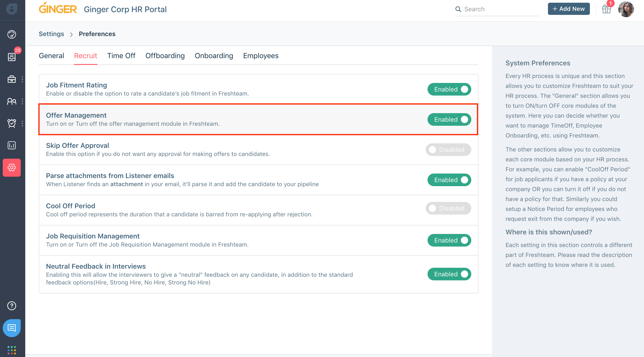Open the Onboarding tab
The width and height of the screenshot is (644, 357).
point(214,56)
